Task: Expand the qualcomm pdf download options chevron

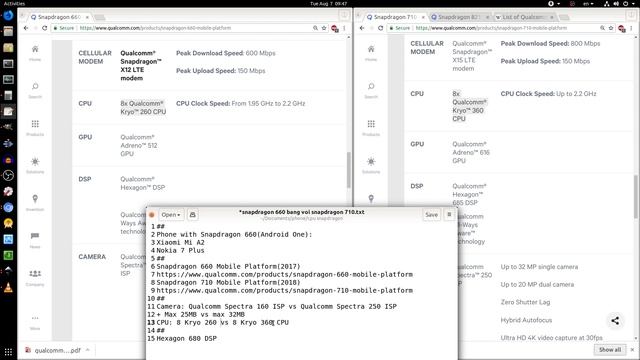Action: coord(87,350)
